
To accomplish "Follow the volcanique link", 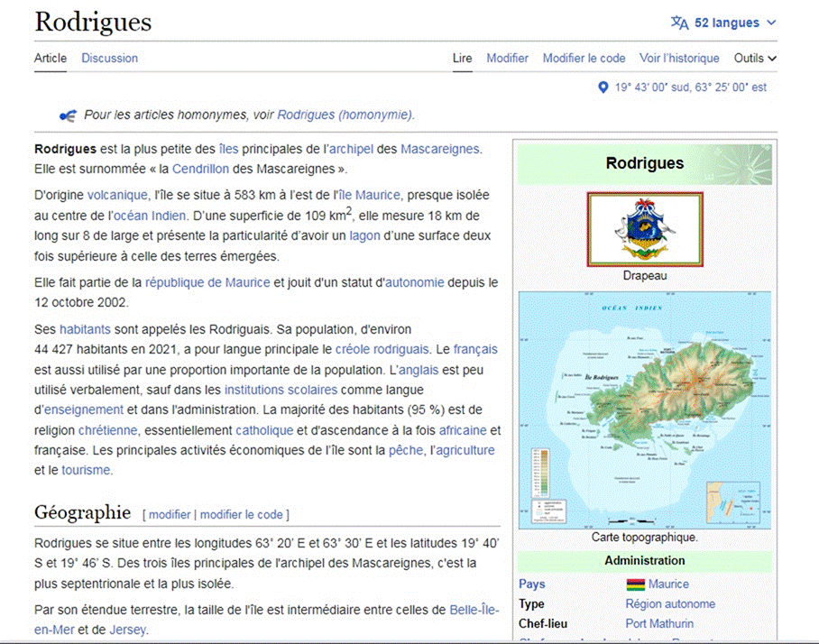I will pos(117,195).
